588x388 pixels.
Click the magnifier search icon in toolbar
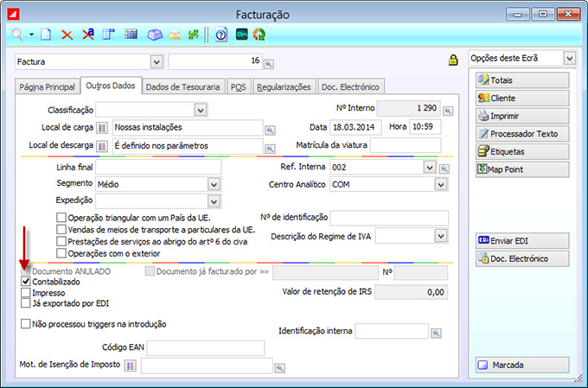[17, 35]
